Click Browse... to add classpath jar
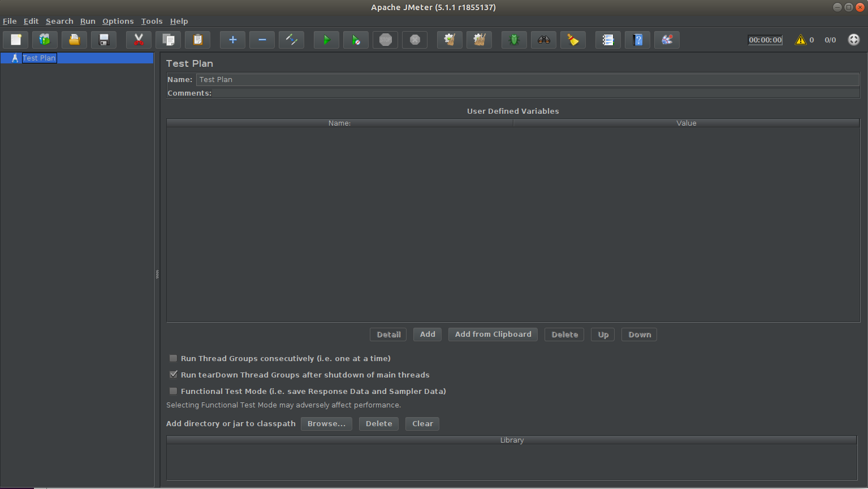The image size is (868, 489). pyautogui.click(x=326, y=424)
